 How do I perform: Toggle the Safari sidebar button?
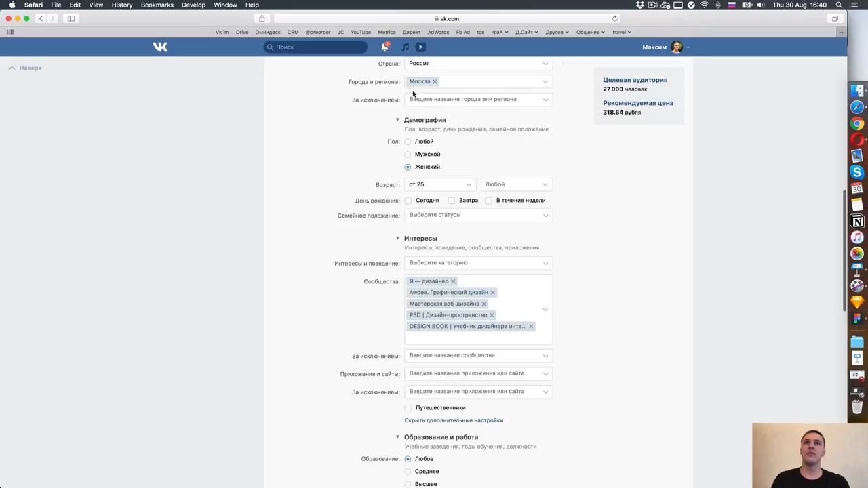click(71, 18)
